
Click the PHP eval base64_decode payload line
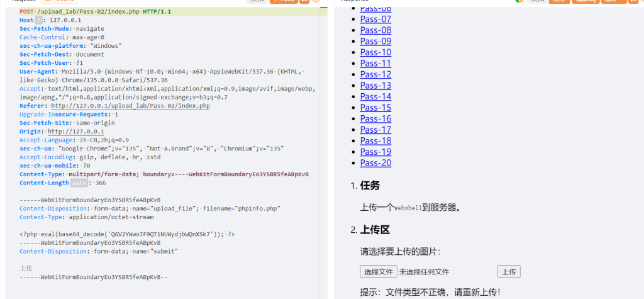(x=127, y=234)
